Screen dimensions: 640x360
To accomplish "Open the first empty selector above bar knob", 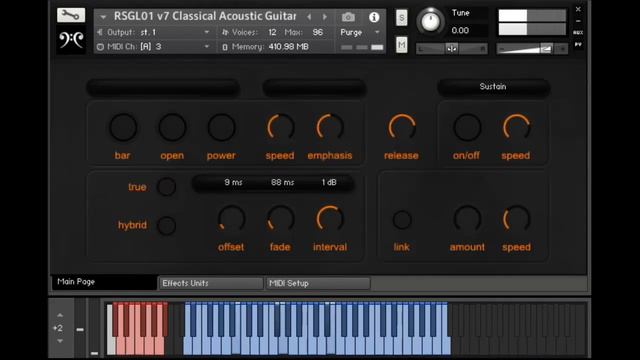I will tap(163, 88).
